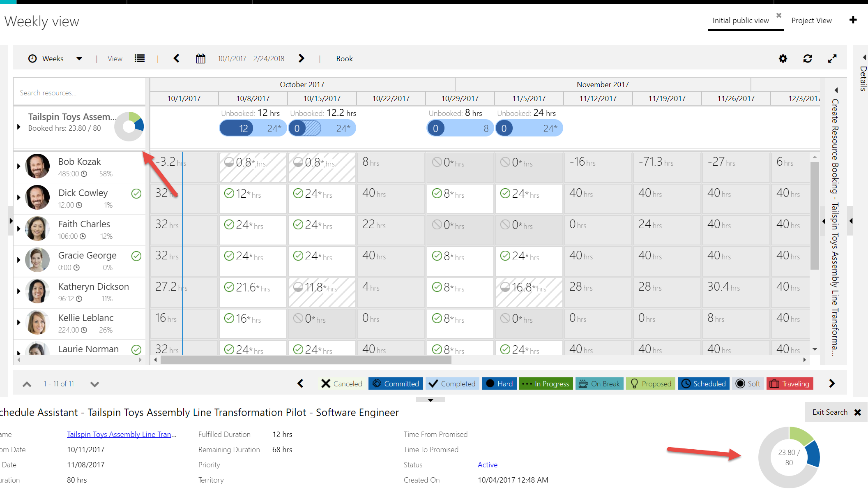Switch to the Project View tab

(x=811, y=21)
